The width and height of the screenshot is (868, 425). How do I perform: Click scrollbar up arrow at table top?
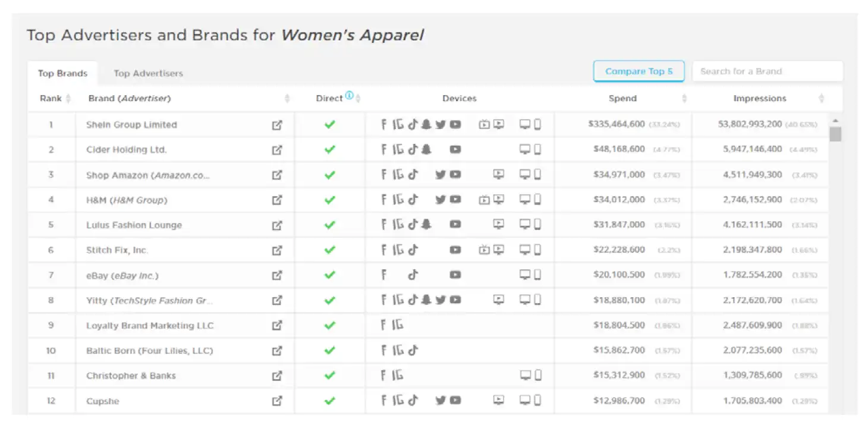coord(835,121)
